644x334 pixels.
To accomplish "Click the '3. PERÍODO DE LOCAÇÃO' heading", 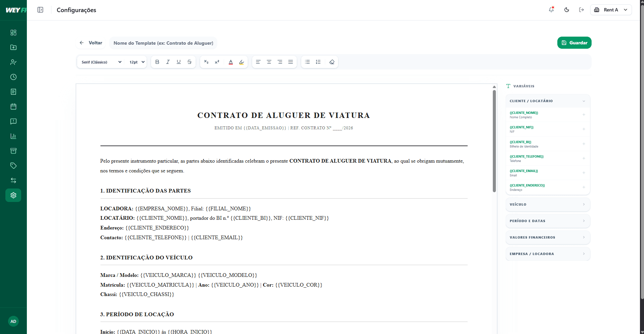I will coord(137,314).
